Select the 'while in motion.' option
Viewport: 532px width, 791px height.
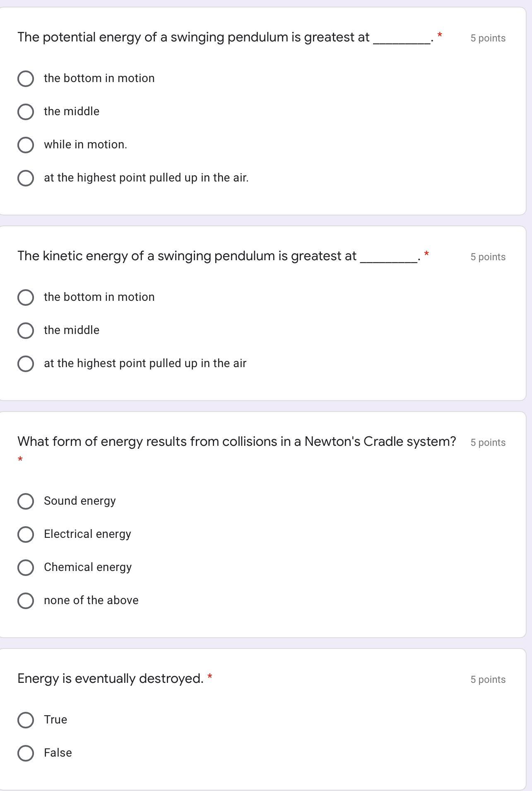pos(26,145)
